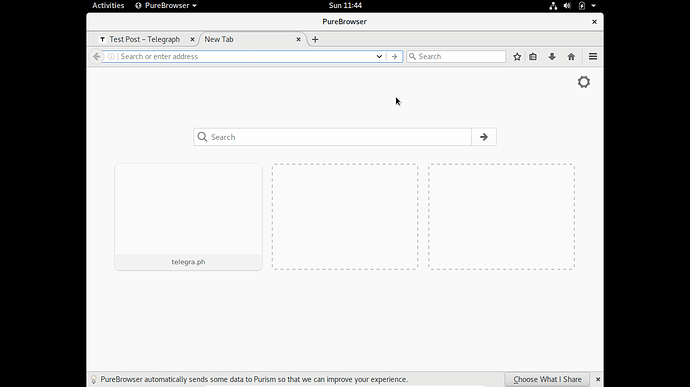Dismiss the Purism data notification bar
Image resolution: width=690 pixels, height=387 pixels.
click(x=598, y=379)
